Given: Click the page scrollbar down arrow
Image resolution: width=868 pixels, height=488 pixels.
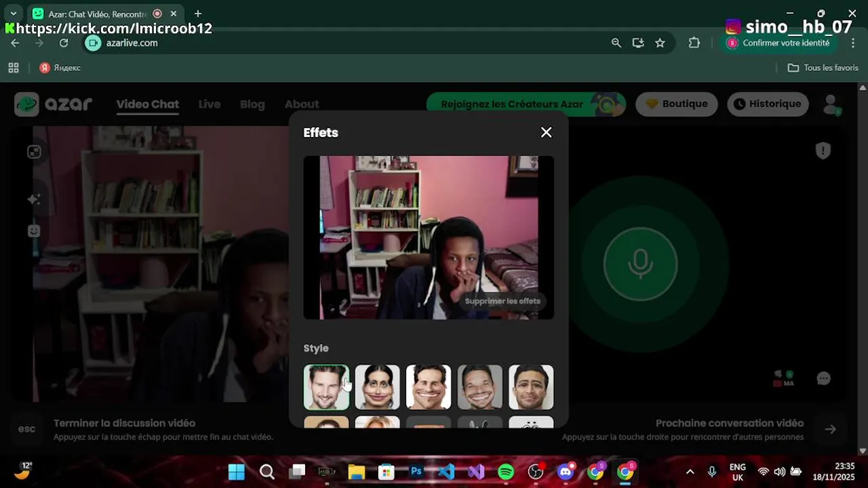Looking at the screenshot, I should coord(863,450).
